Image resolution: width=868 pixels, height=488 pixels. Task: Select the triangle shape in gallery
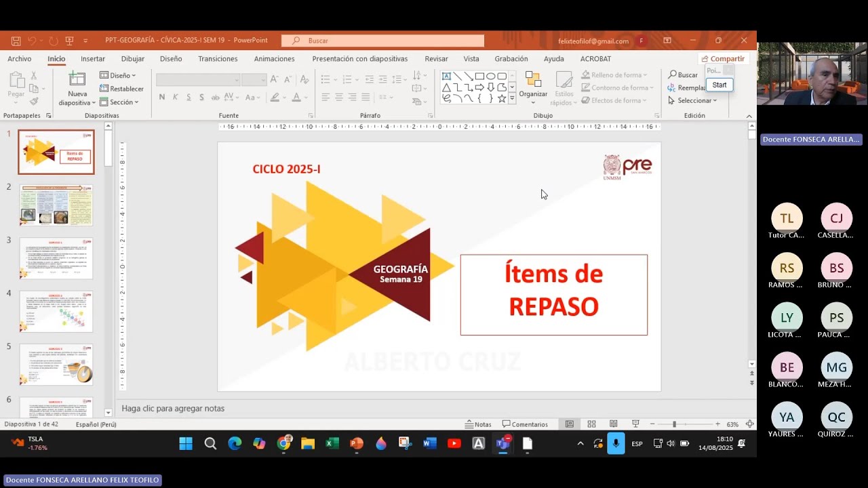446,87
